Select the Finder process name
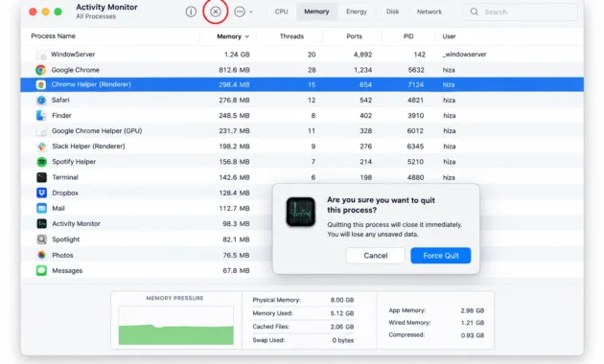 [x=61, y=116]
